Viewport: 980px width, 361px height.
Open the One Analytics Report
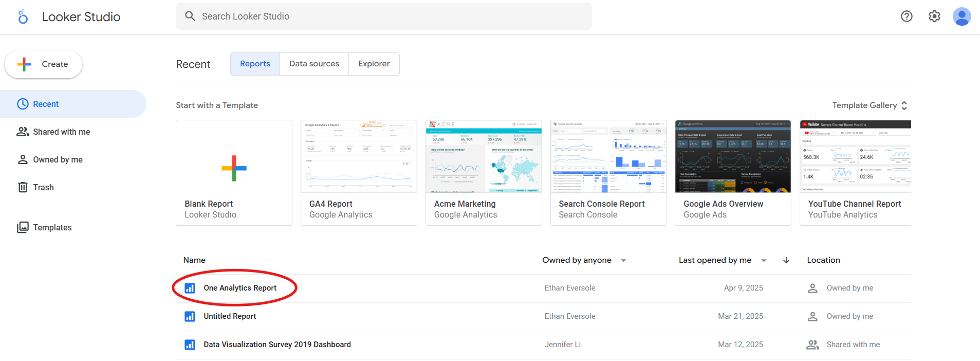tap(240, 288)
